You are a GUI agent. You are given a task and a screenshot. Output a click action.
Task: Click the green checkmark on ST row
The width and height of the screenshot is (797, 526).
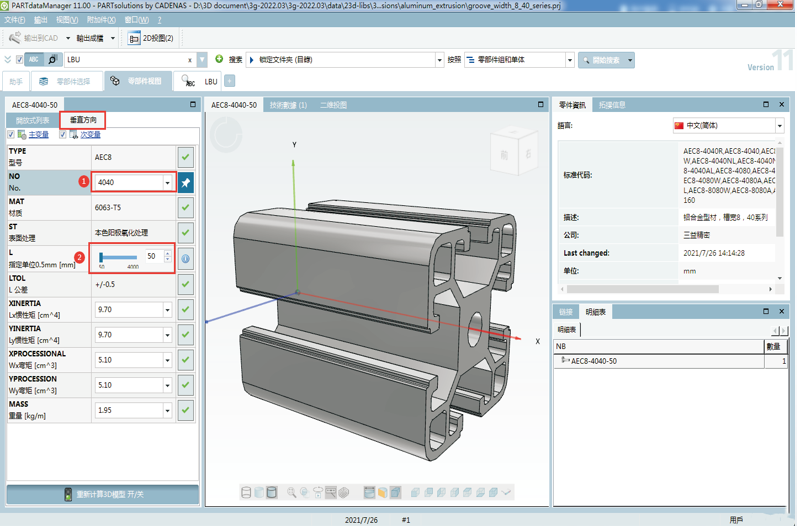point(186,233)
